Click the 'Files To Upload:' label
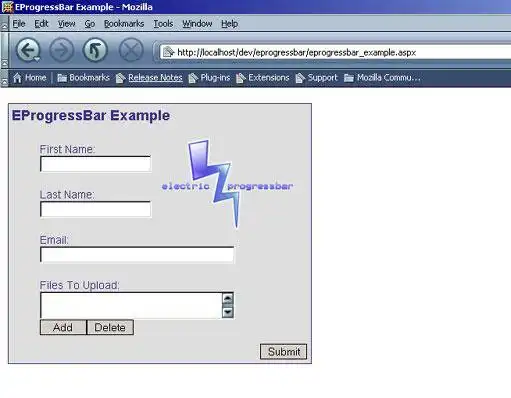Image resolution: width=511 pixels, height=398 pixels. click(79, 285)
